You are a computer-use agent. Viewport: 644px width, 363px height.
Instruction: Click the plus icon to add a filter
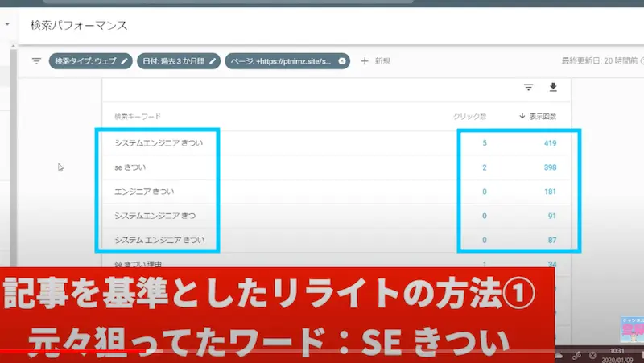pos(365,61)
